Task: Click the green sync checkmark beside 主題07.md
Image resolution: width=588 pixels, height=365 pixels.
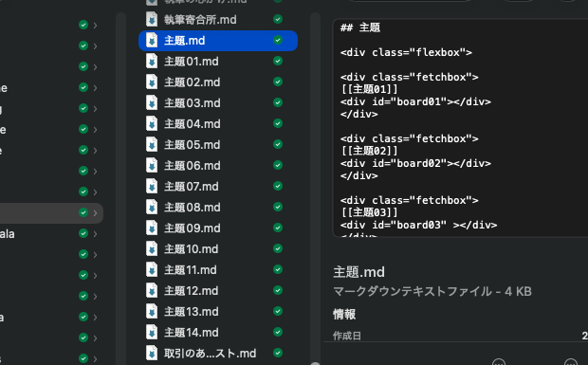Action: (278, 186)
